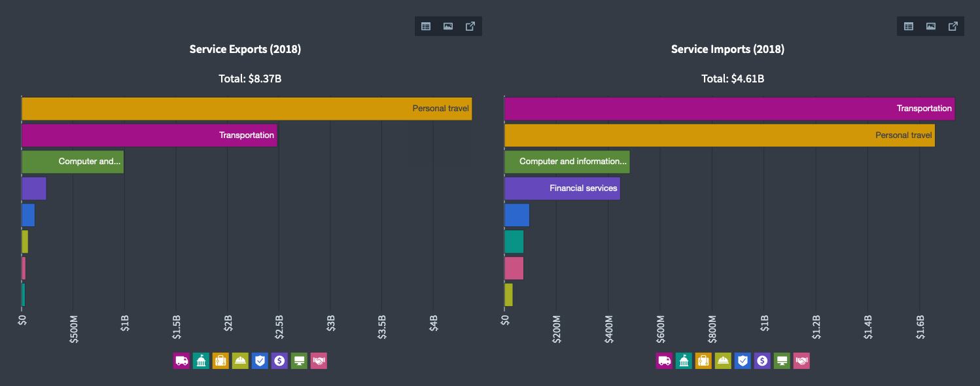The width and height of the screenshot is (980, 386).
Task: Click the $2B axis label
Action: (228, 324)
